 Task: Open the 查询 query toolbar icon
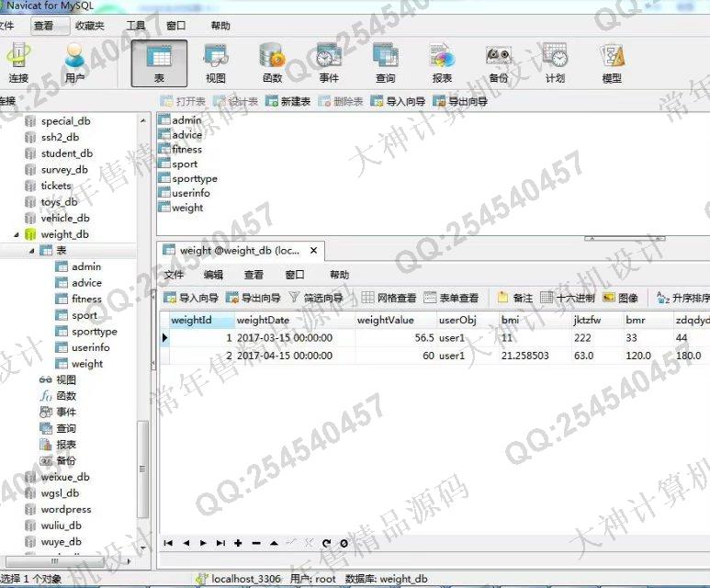pyautogui.click(x=386, y=63)
